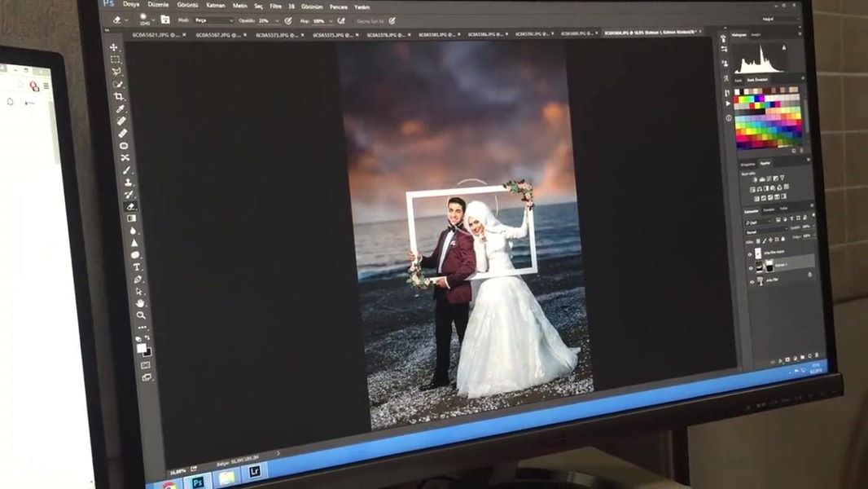Toggle pressure for size button
The image size is (868, 489).
pos(392,21)
